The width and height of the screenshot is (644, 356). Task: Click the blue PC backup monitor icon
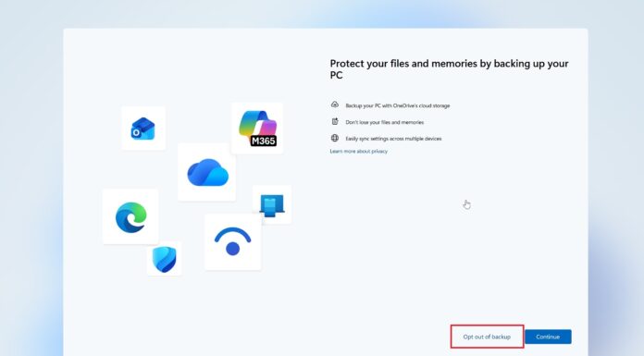click(272, 205)
